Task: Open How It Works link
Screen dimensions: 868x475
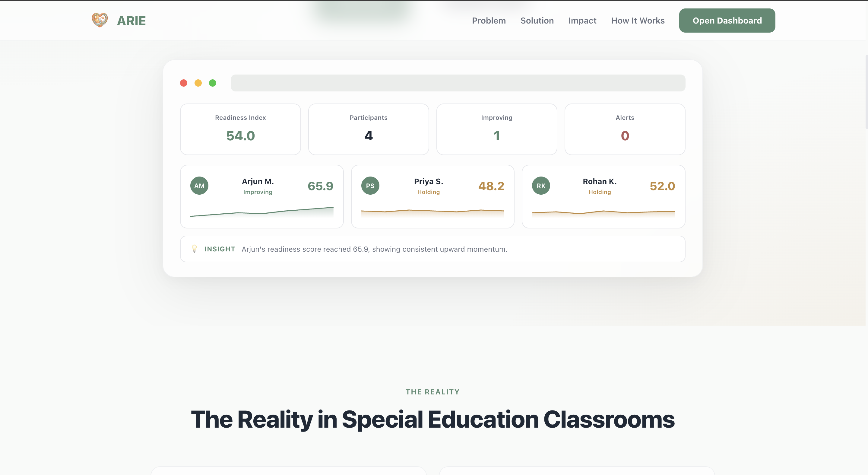Action: click(x=638, y=21)
